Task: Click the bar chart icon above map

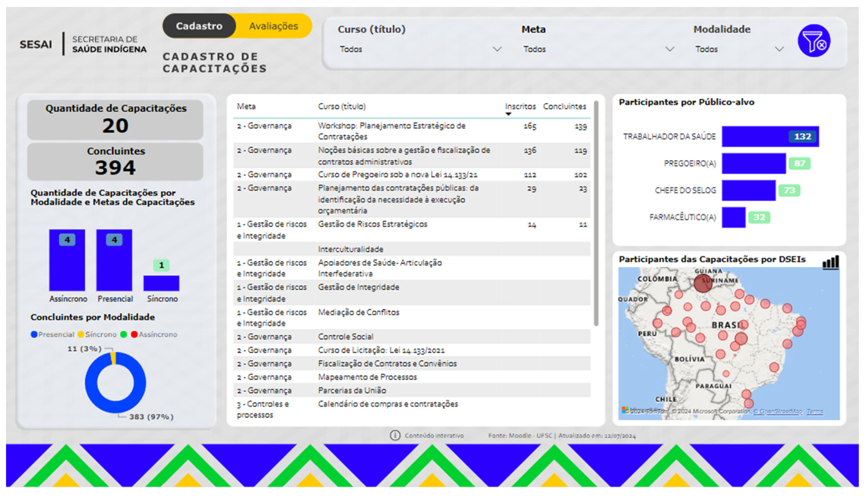Action: (830, 263)
